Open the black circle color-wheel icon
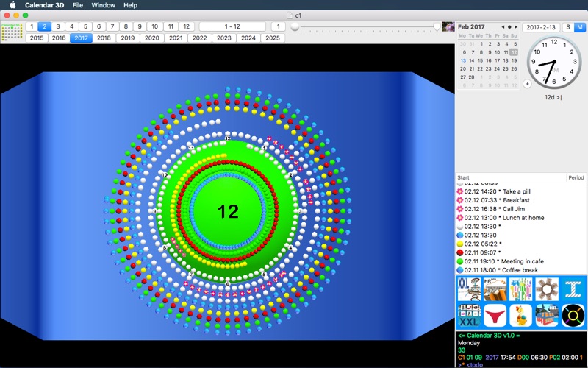588x368 pixels. 573,316
